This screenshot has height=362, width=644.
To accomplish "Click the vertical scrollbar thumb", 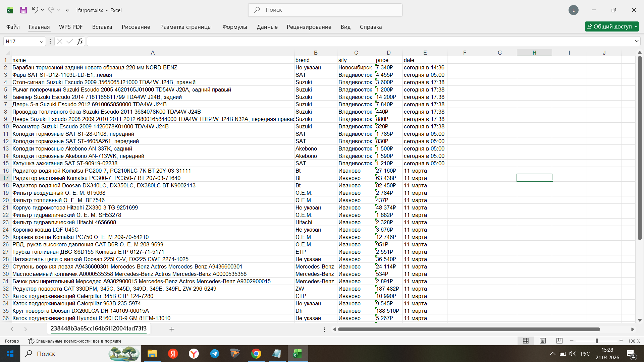I will 640,147.
